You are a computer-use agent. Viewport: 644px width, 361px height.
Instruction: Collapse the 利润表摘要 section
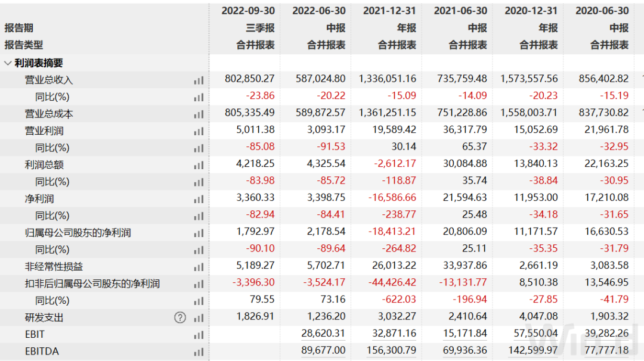coord(8,63)
